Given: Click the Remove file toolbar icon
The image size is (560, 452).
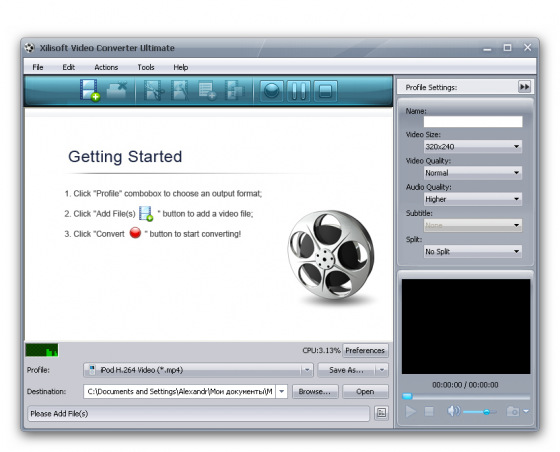Looking at the screenshot, I should (x=117, y=90).
